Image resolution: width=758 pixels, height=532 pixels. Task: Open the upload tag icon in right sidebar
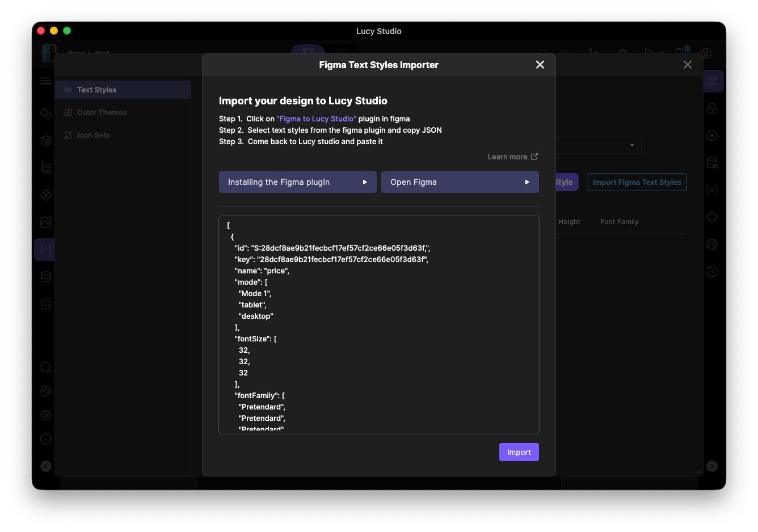click(x=712, y=217)
